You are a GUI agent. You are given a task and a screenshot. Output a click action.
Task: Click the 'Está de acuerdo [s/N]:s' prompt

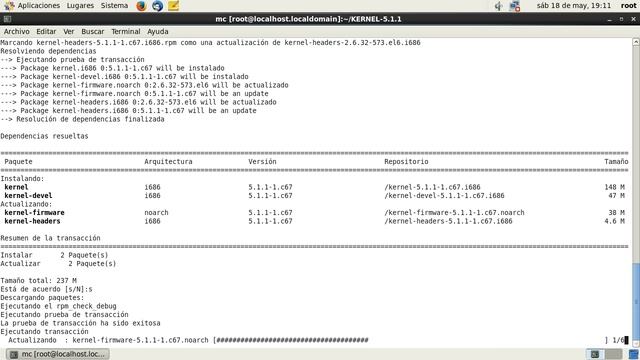(x=46, y=289)
